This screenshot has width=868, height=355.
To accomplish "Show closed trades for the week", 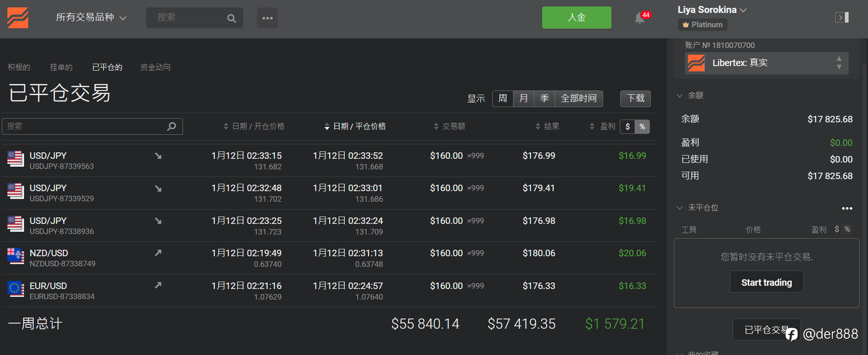I will (x=502, y=98).
